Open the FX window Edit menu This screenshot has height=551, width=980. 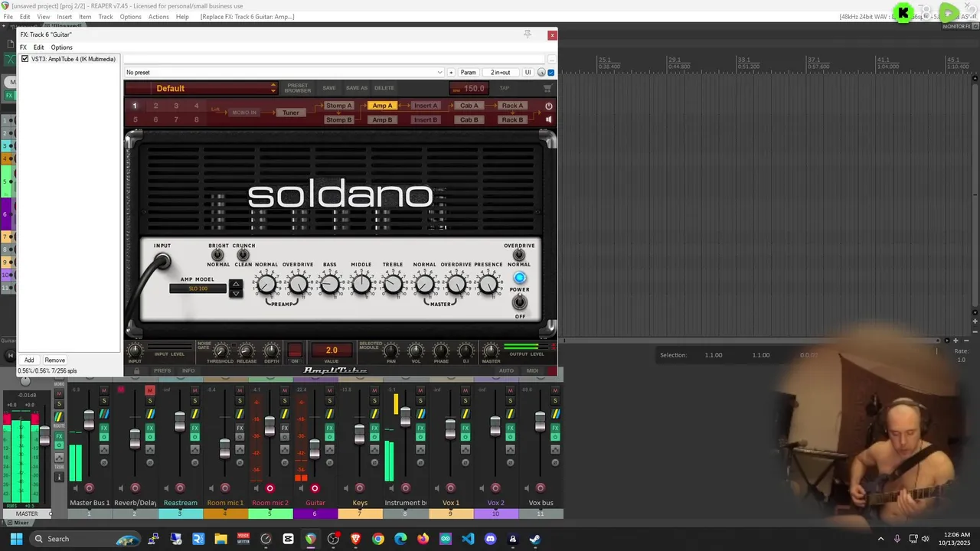click(x=38, y=47)
